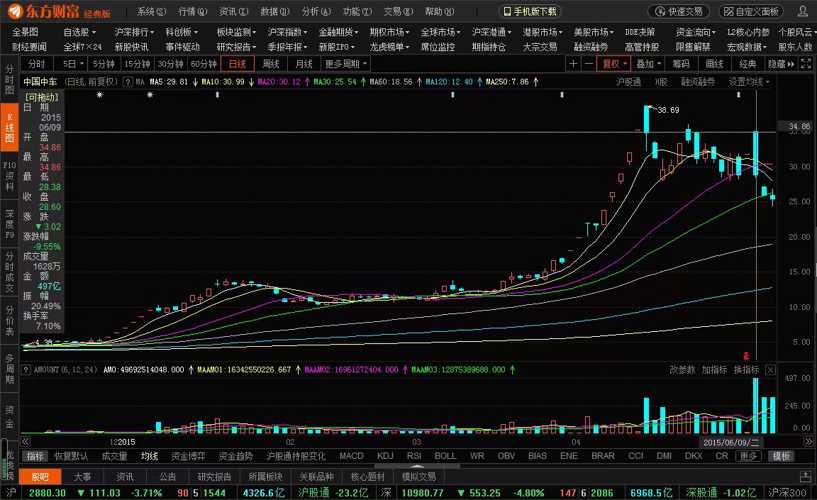
Task: Open 多周期 in left sidebar
Action: click(9, 368)
